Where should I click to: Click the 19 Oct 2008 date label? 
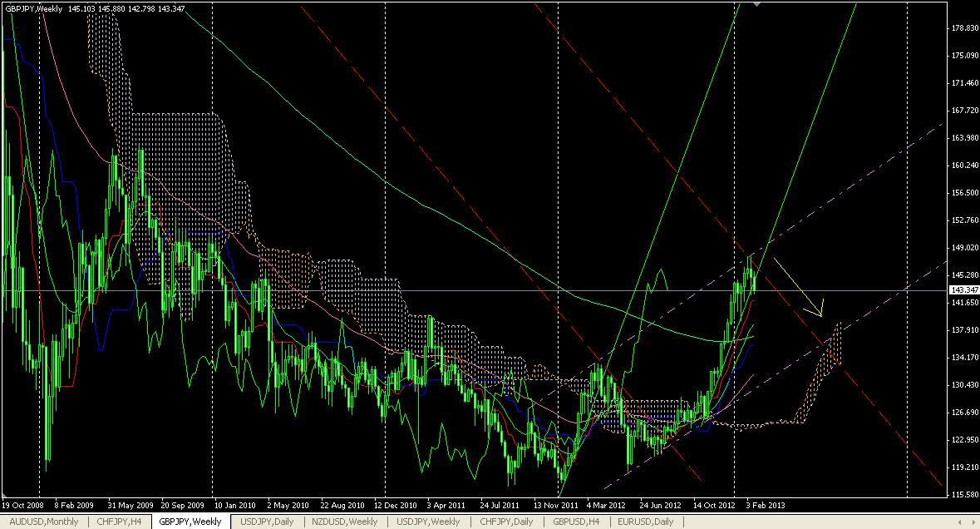pyautogui.click(x=22, y=505)
